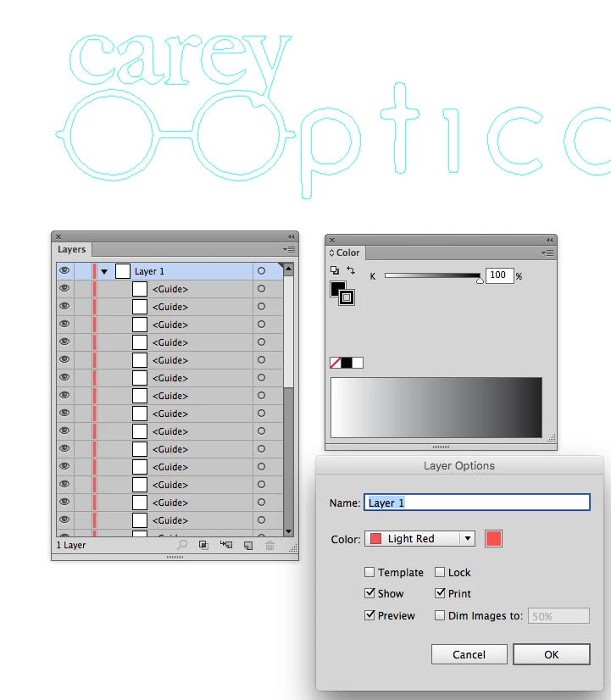Image resolution: width=611 pixels, height=700 pixels.
Task: Click the Color panel corner grip
Action: 552,438
